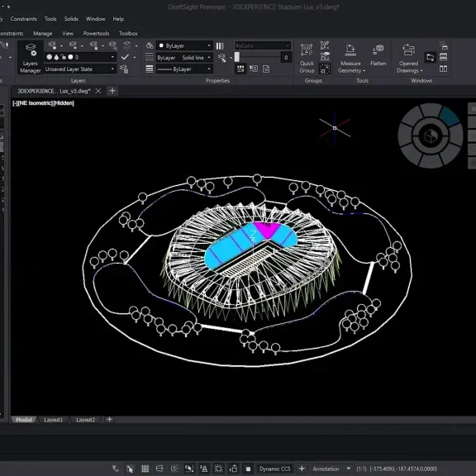Open the Unsaved Layer State dropdown
This screenshot has width=476, height=476.
(x=80, y=69)
